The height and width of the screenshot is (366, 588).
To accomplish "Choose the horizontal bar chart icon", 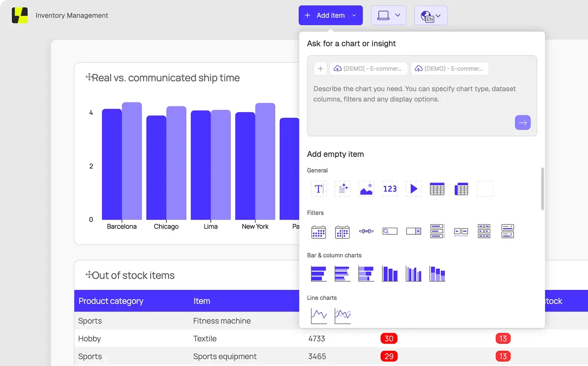I will click(319, 274).
